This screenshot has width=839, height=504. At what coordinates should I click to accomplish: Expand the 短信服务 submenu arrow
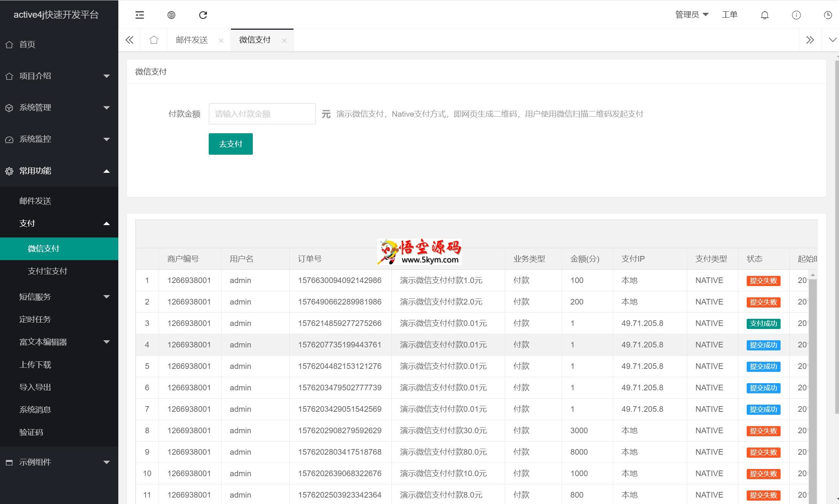107,297
